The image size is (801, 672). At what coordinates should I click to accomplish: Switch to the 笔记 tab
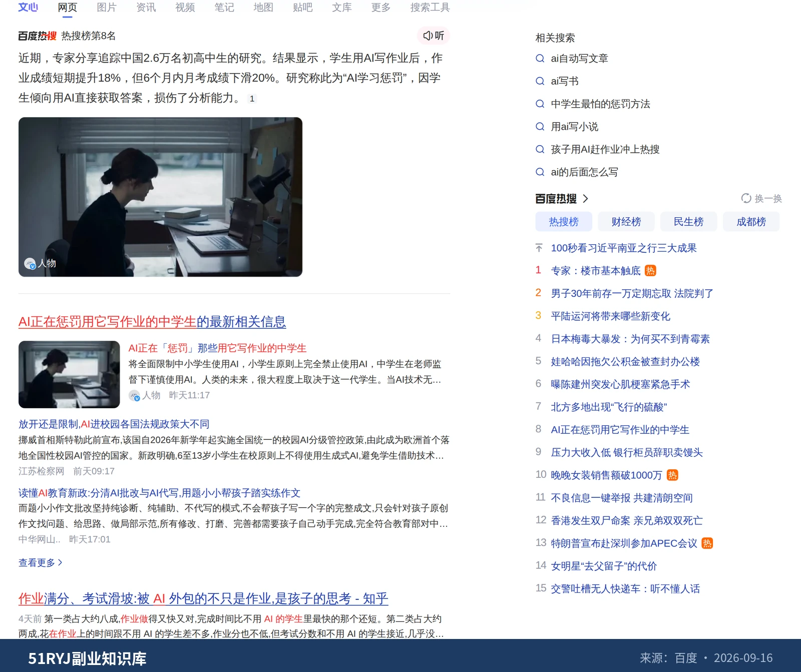pos(224,7)
